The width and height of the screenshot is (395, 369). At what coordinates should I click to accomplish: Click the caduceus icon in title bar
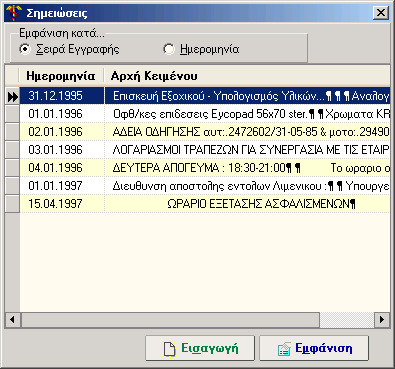(x=13, y=13)
